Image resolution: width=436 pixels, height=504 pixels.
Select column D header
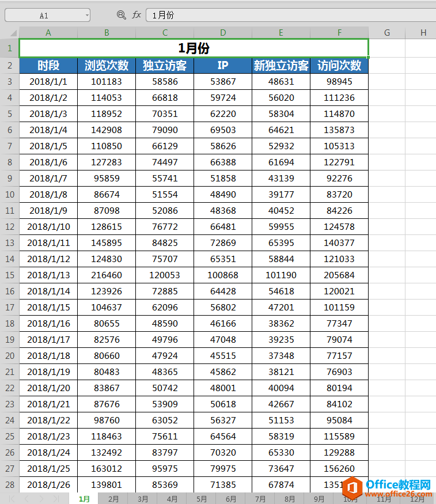coord(223,33)
